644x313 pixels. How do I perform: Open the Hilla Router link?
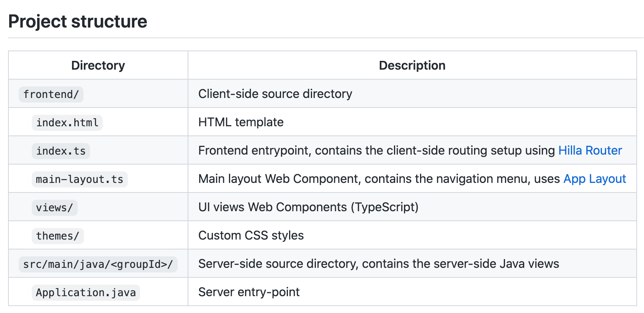590,150
